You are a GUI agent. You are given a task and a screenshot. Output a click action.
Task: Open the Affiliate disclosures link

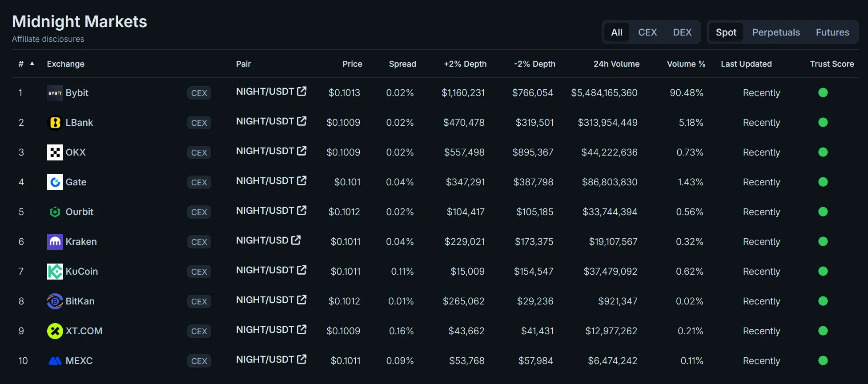point(48,39)
